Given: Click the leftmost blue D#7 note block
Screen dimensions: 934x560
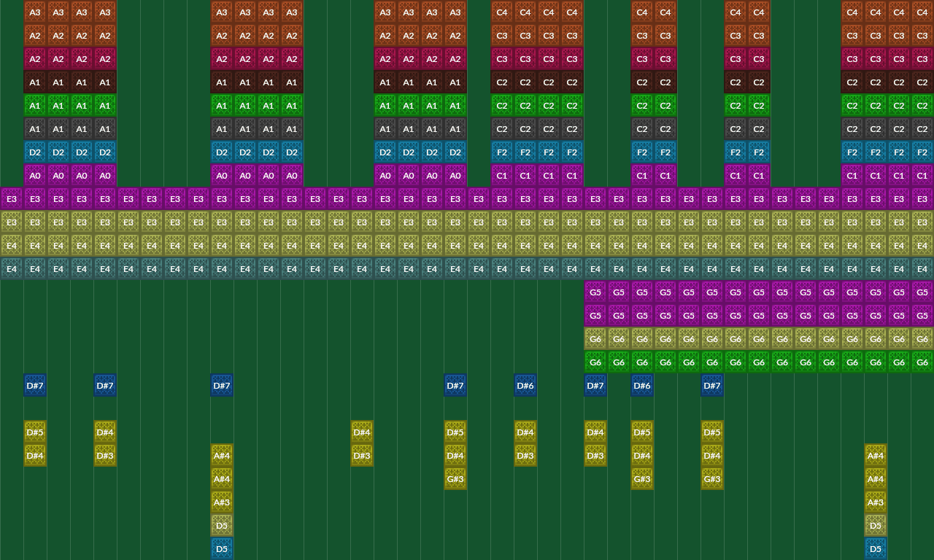Looking at the screenshot, I should (x=35, y=386).
